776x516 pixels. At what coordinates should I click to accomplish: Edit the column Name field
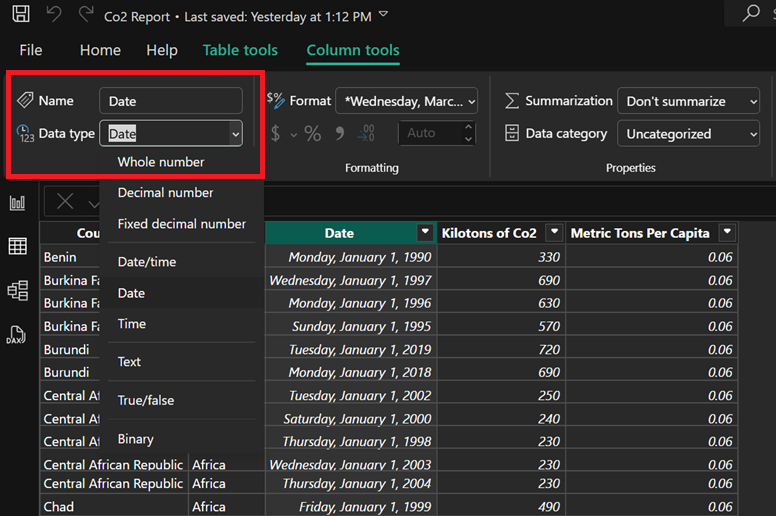point(171,101)
